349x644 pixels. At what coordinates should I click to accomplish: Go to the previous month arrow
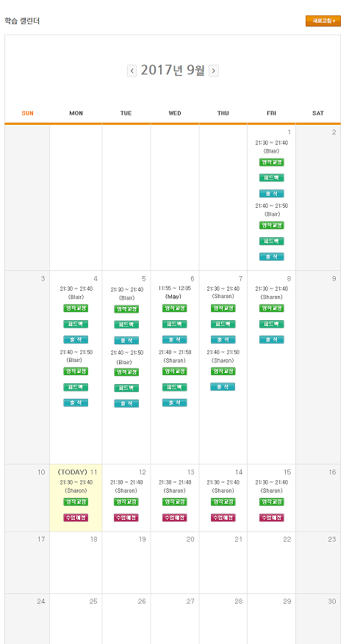click(x=132, y=71)
